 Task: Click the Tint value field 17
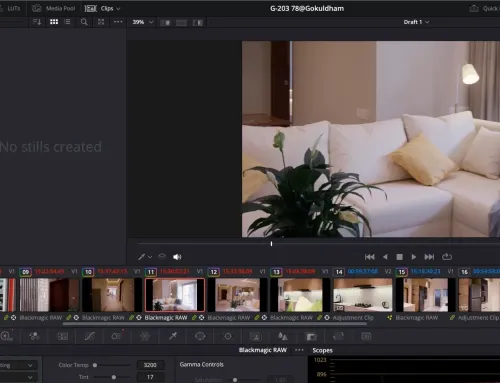tap(150, 377)
